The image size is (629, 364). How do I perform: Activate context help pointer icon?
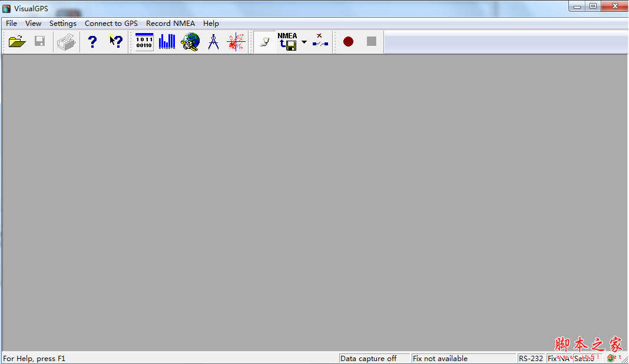(116, 41)
